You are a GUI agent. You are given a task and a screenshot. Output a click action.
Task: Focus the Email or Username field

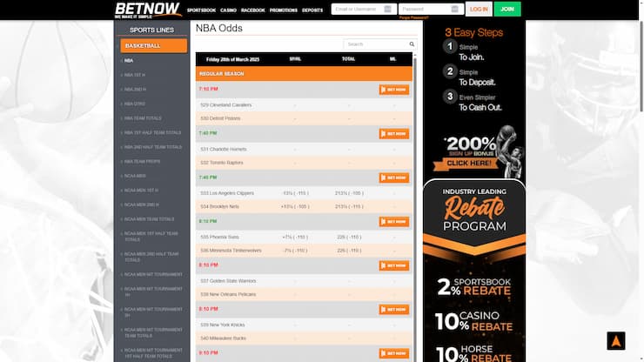364,9
